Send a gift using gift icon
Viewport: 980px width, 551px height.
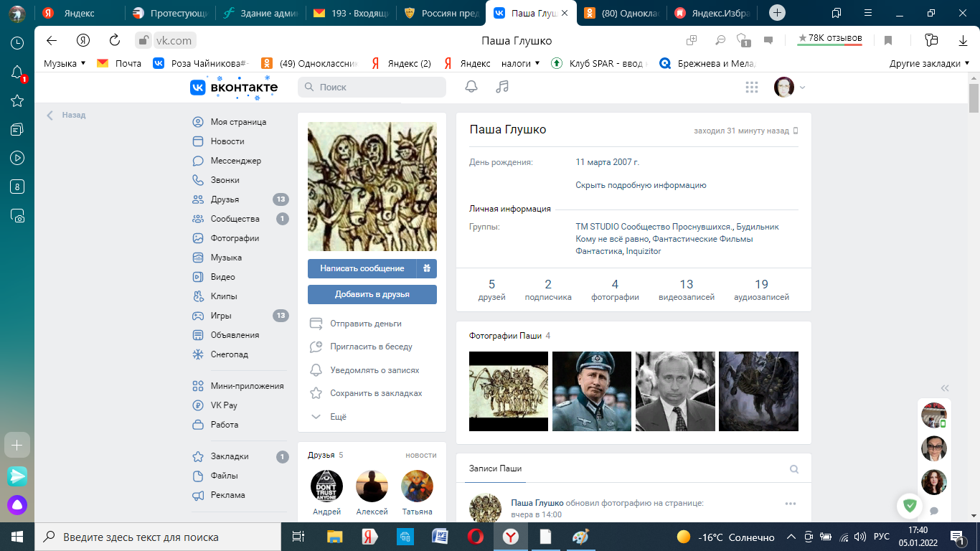(426, 268)
